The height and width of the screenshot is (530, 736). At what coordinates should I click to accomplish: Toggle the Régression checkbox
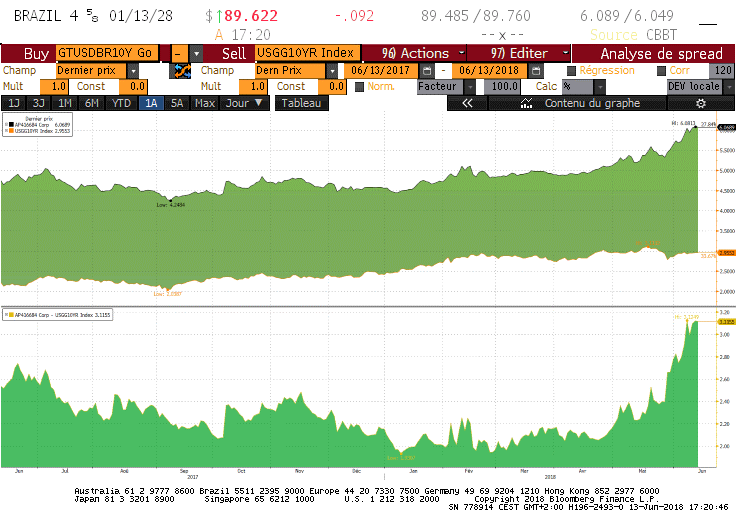click(571, 71)
